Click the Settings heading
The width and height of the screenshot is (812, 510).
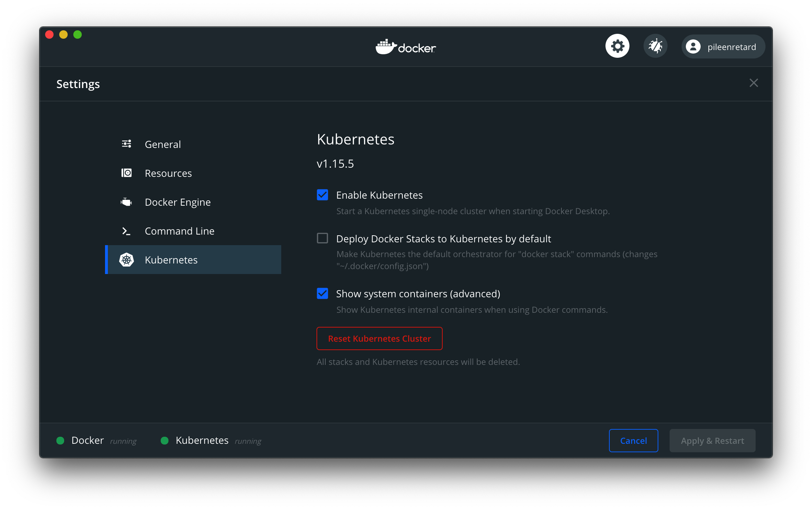pos(78,84)
